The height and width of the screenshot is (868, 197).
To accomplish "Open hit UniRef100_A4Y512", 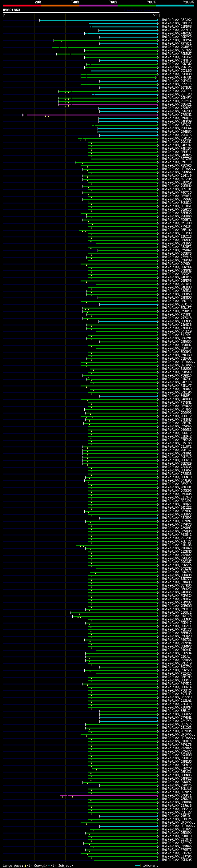I will click(177, 683).
